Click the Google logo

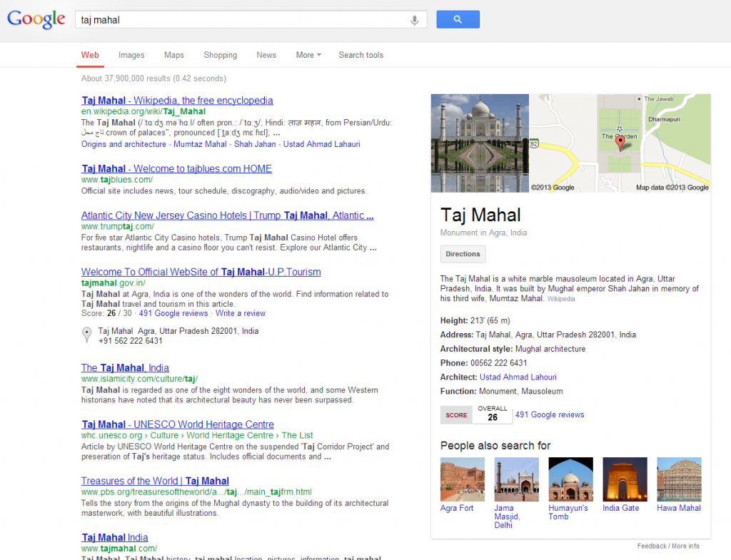[x=36, y=19]
